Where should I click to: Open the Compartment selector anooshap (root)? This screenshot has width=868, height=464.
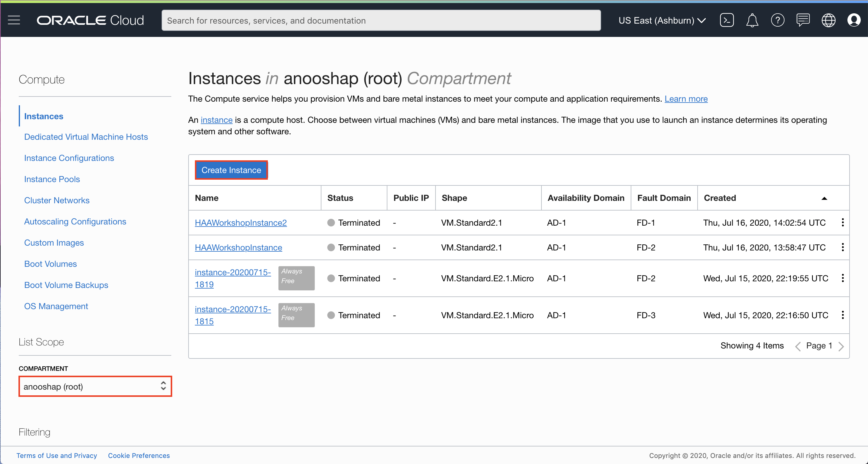coord(95,386)
